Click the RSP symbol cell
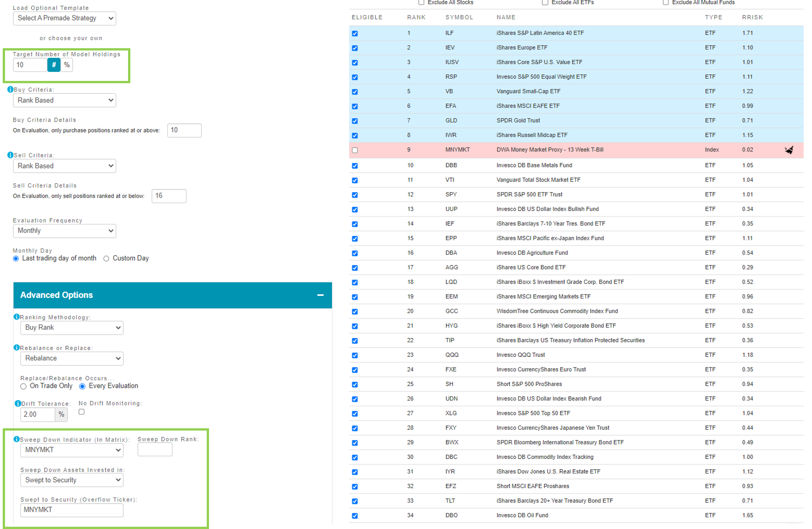Image resolution: width=812 pixels, height=529 pixels. tap(451, 77)
